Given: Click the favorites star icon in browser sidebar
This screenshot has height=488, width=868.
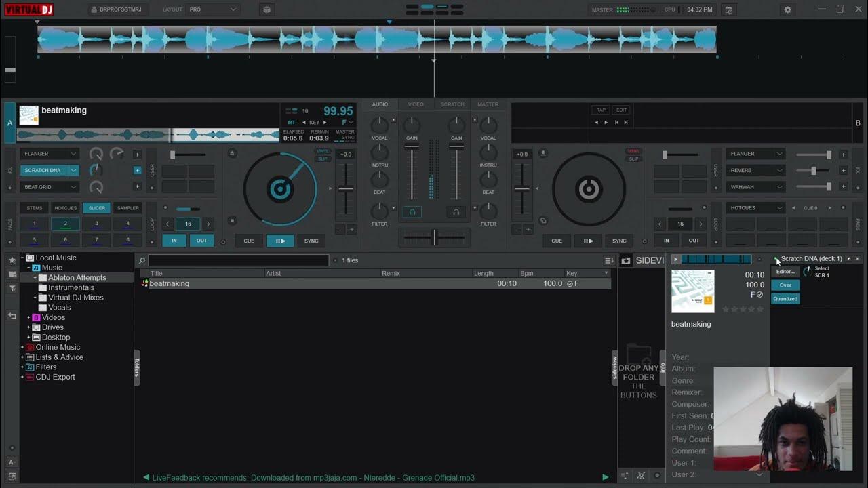Looking at the screenshot, I should [x=12, y=260].
